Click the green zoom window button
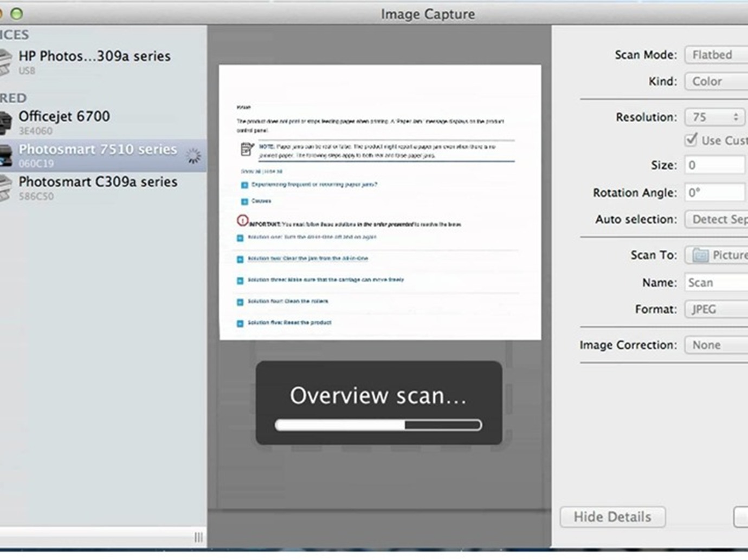The height and width of the screenshot is (560, 748). [x=17, y=14]
